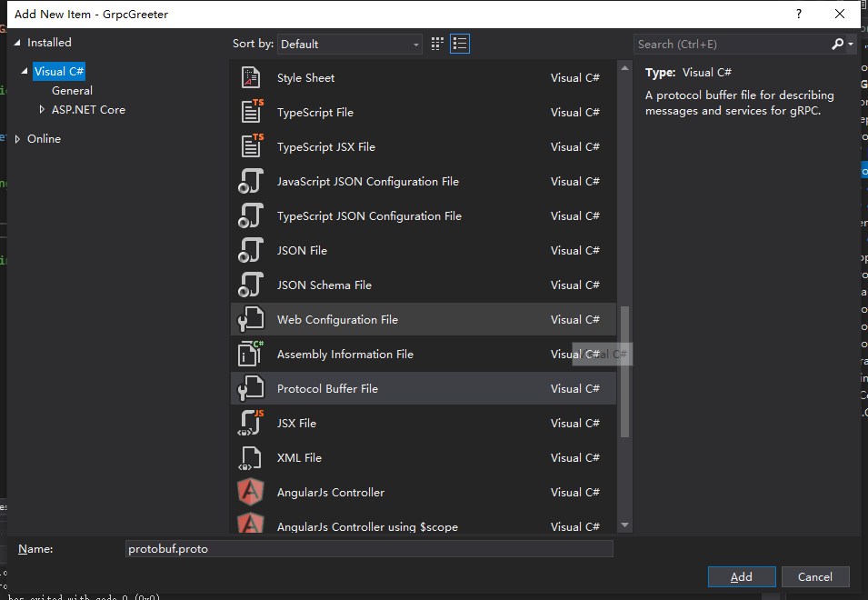Select TypeScript JSON Configuration File text
The width and height of the screenshot is (868, 600).
point(369,215)
